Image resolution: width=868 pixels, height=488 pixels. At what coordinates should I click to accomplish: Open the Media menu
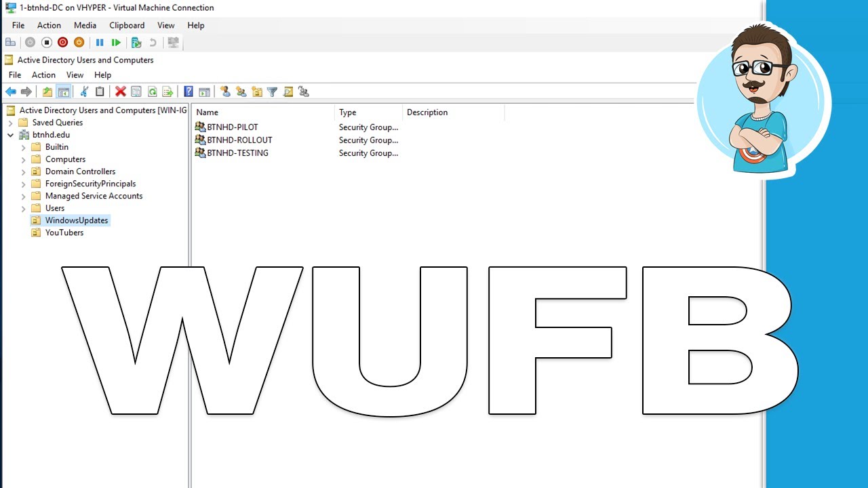tap(85, 25)
